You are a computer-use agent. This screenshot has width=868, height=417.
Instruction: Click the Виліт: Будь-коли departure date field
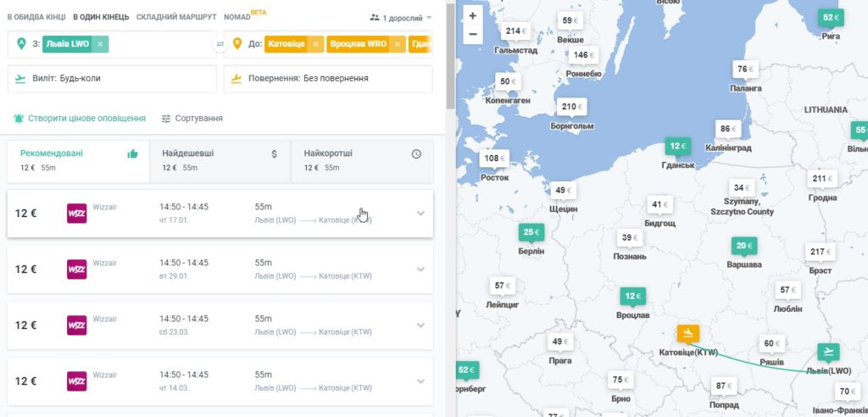click(113, 79)
